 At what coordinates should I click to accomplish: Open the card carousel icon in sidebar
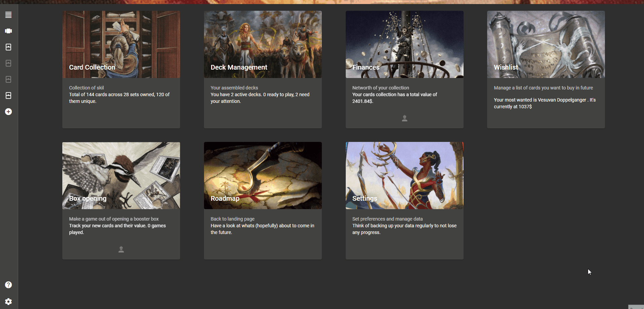click(x=8, y=31)
